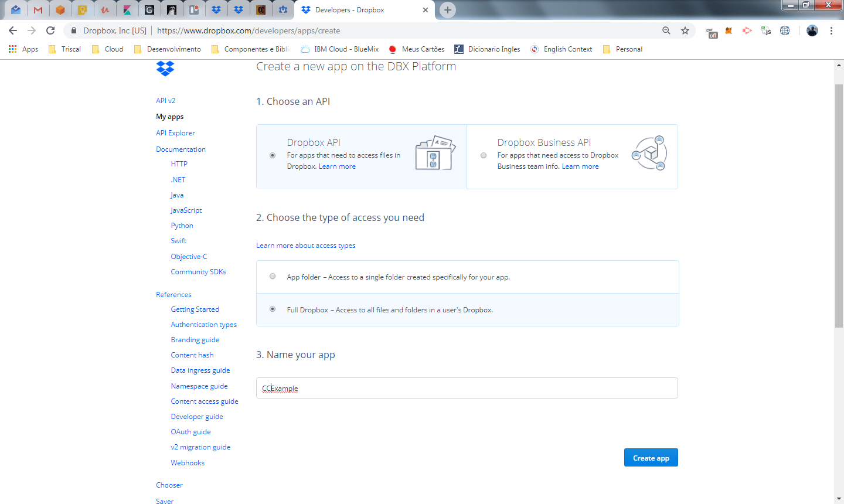This screenshot has height=504, width=844.
Task: Expand the Desenvolvimento bookmark folder
Action: pos(168,49)
